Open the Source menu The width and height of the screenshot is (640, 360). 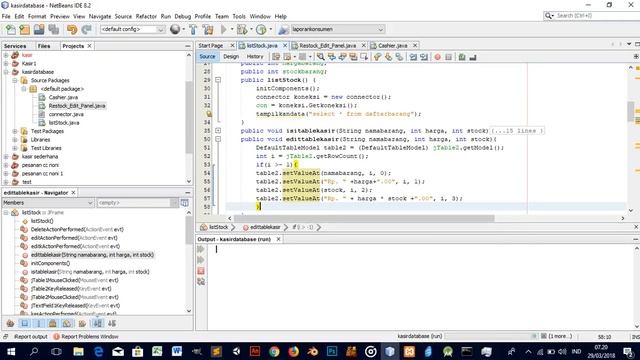click(123, 16)
